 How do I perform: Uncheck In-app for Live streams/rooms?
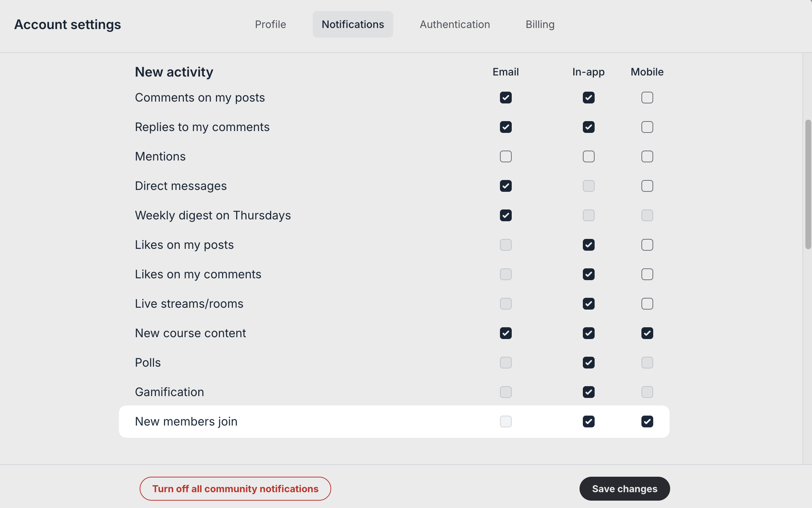(588, 303)
